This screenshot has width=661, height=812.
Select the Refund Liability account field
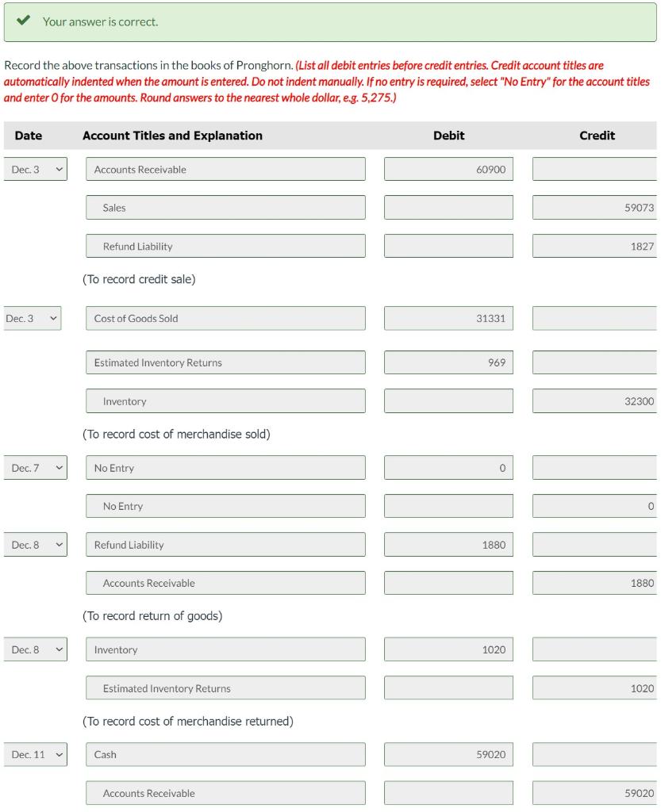(225, 245)
